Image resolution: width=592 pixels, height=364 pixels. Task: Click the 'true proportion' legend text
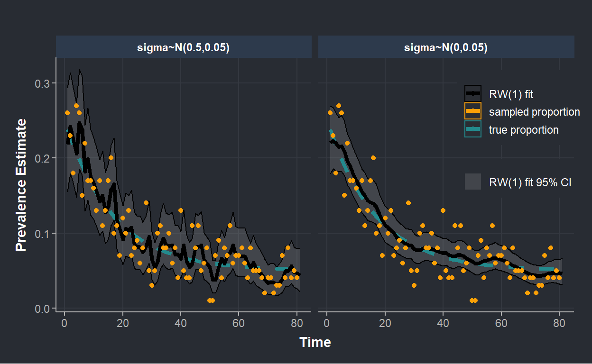524,130
